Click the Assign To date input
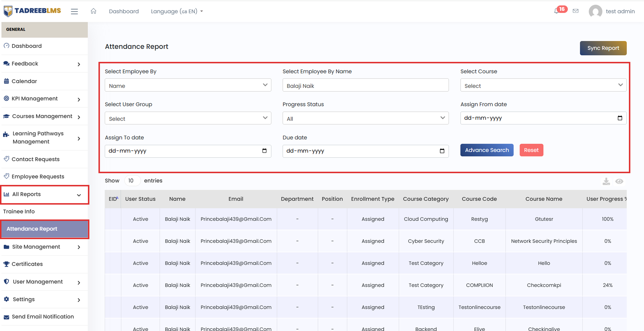This screenshot has height=331, width=644. click(x=188, y=151)
